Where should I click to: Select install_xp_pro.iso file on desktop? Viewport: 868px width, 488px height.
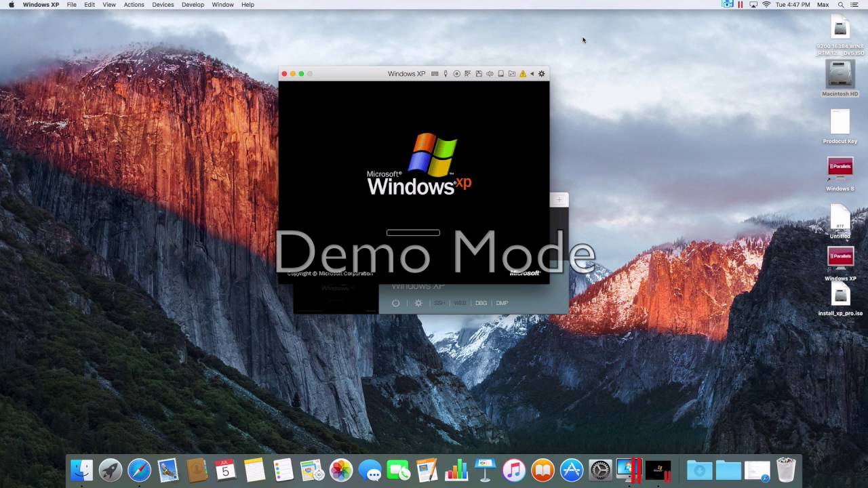click(840, 299)
